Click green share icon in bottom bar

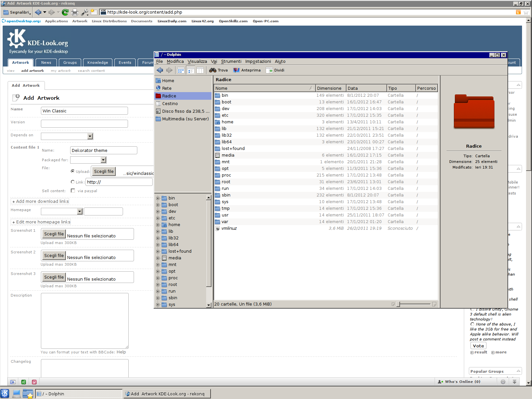click(24, 382)
